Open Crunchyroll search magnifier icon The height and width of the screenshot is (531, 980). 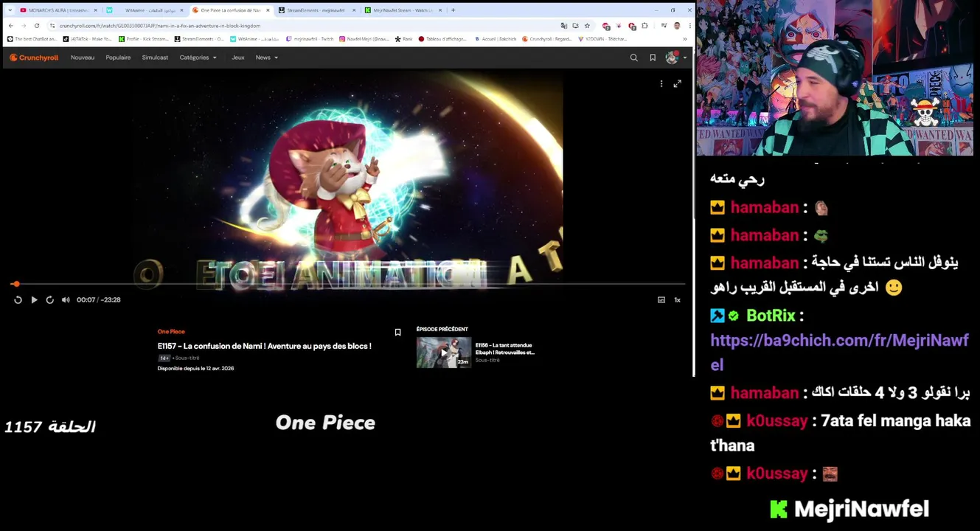coord(633,58)
